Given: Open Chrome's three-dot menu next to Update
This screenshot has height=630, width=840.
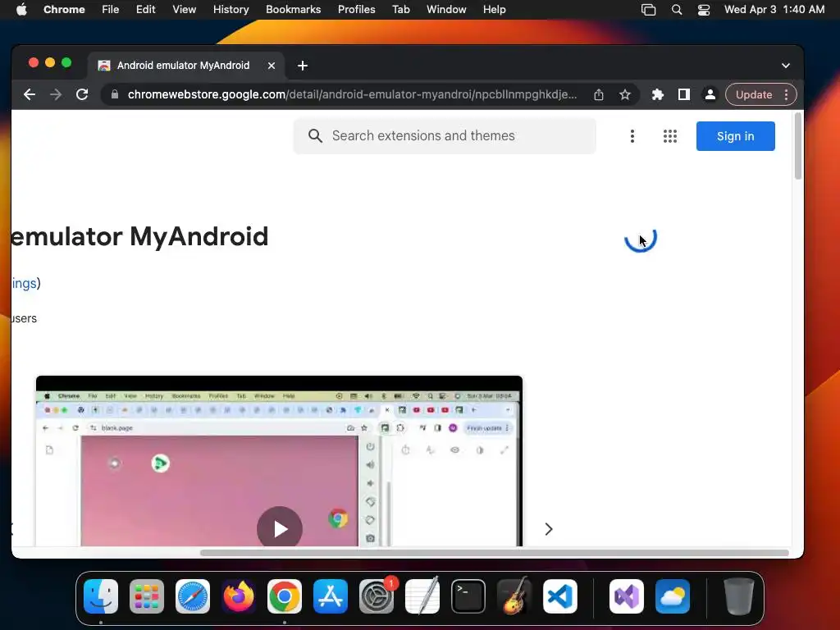Looking at the screenshot, I should [786, 95].
